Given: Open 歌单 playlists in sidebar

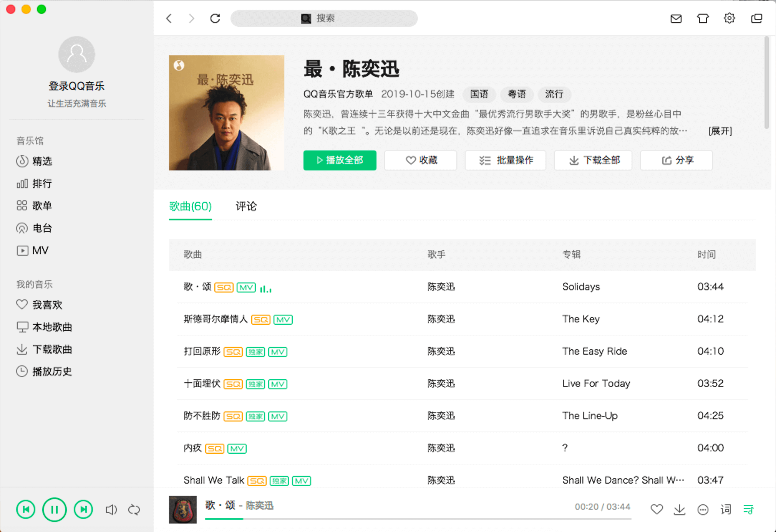Looking at the screenshot, I should click(x=34, y=206).
